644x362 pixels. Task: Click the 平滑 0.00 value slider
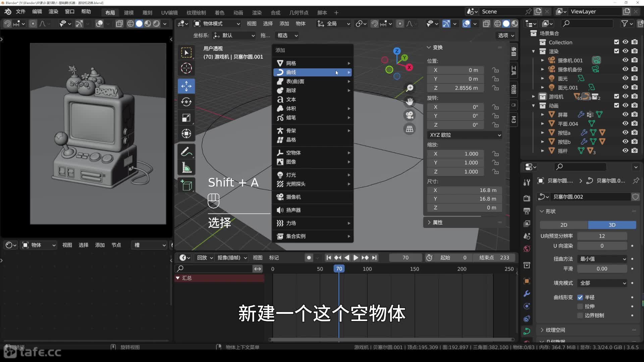pyautogui.click(x=602, y=268)
